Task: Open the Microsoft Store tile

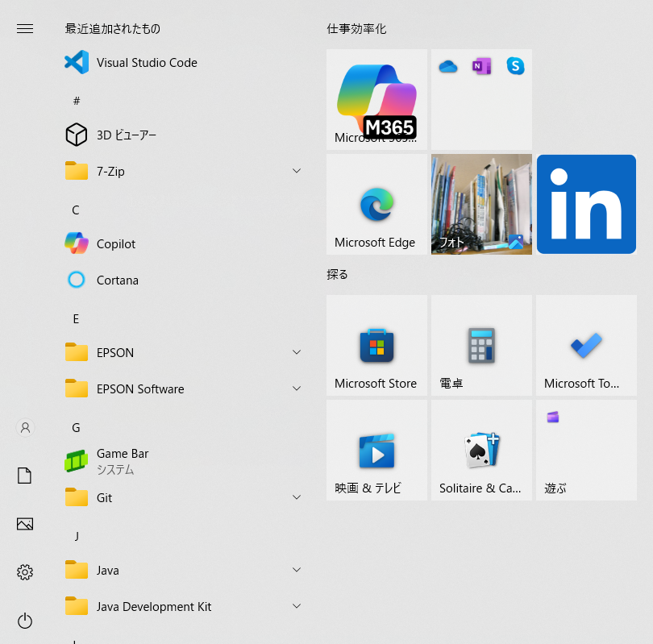Action: tap(377, 346)
